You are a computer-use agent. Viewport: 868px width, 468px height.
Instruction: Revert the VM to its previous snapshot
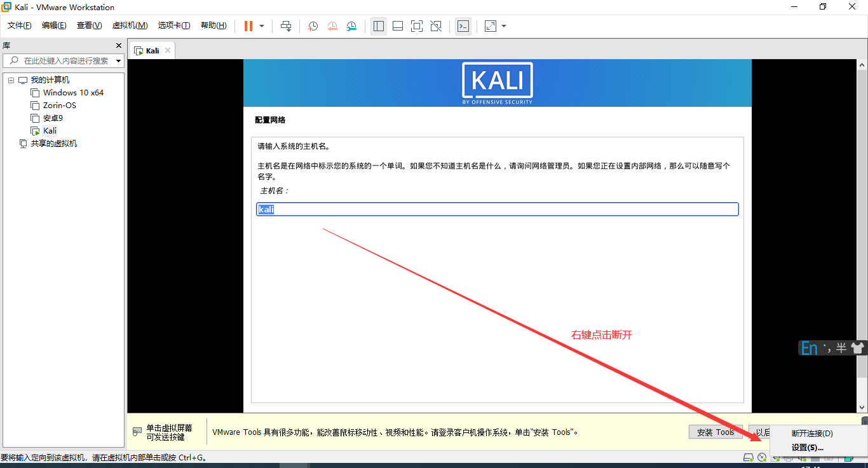click(332, 26)
